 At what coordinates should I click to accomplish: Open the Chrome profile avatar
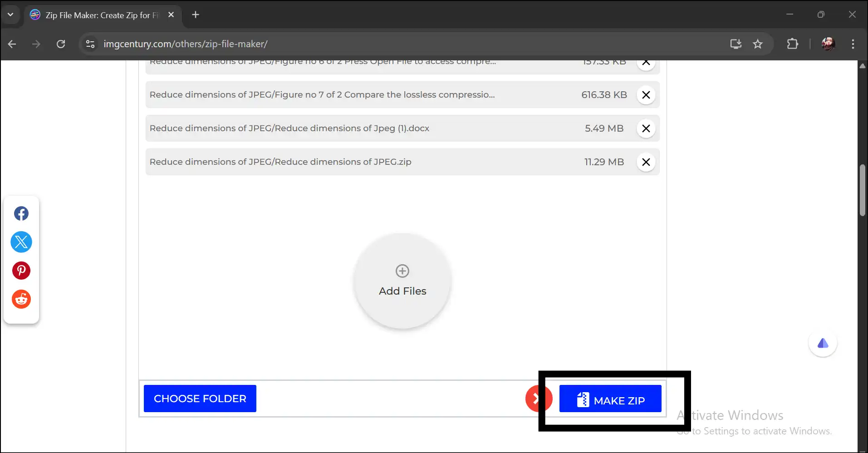tap(828, 44)
